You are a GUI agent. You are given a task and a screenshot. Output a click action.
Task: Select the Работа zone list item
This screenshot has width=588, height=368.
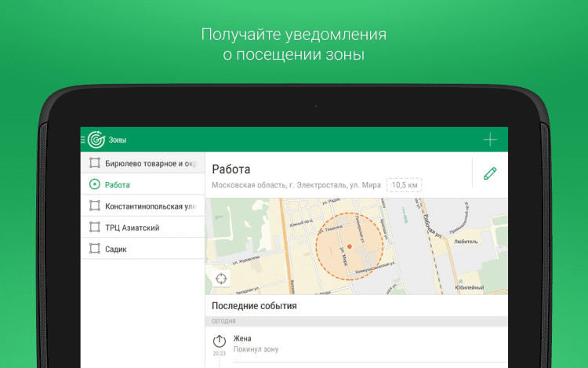pyautogui.click(x=143, y=184)
